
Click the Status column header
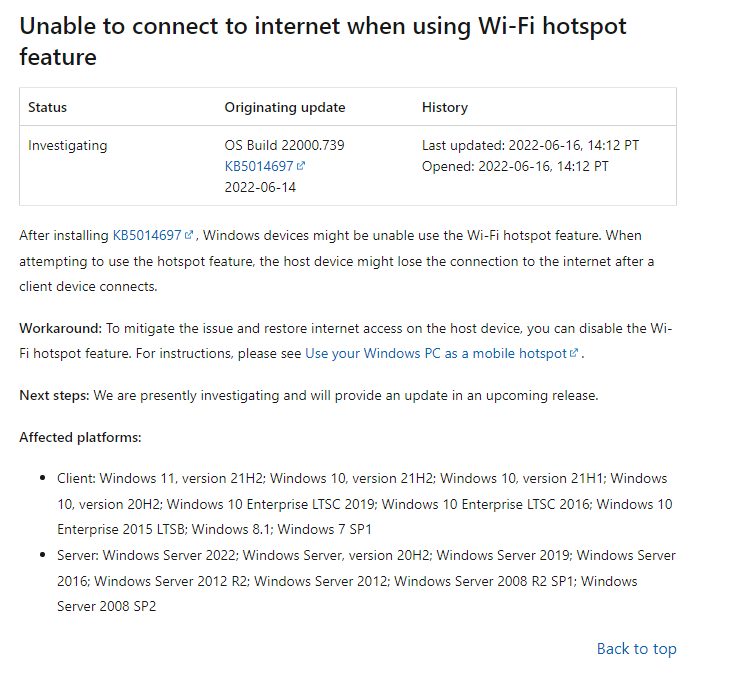tap(48, 107)
